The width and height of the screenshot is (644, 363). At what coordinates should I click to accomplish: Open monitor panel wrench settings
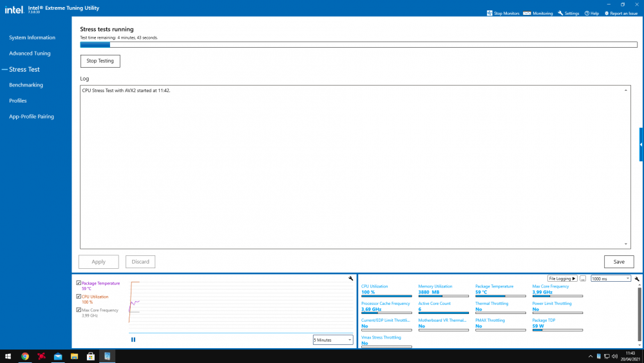coord(637,279)
